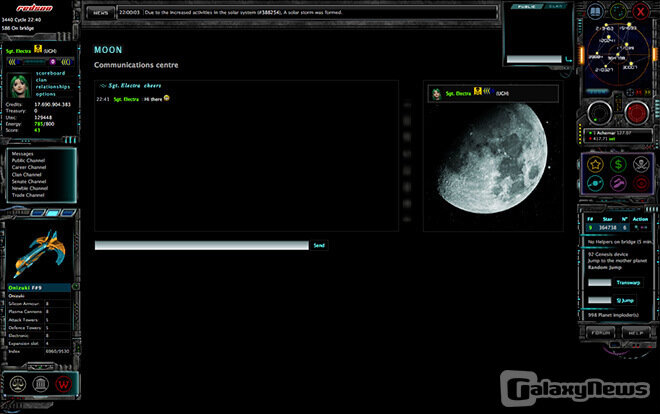Switch to Public Channel
The width and height of the screenshot is (660, 414).
coord(28,160)
